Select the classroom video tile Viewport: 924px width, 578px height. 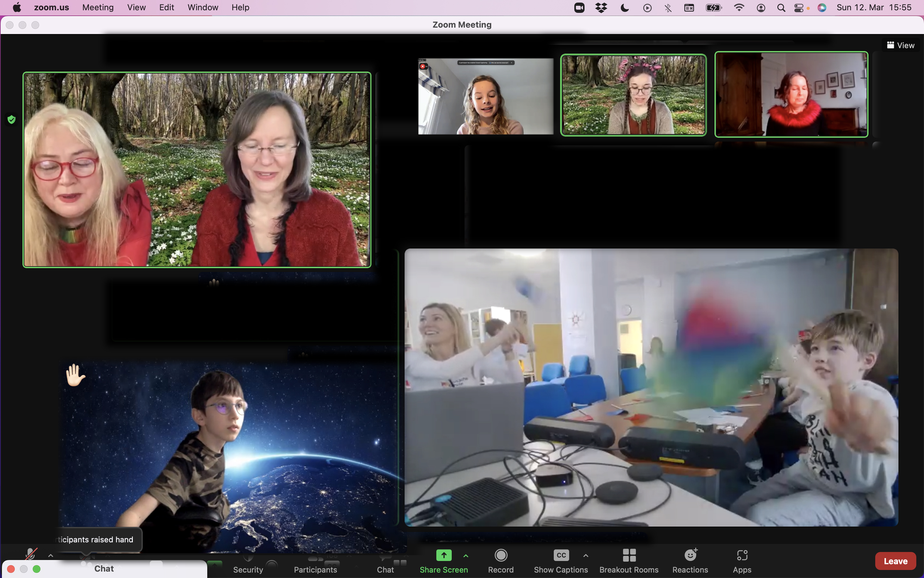point(651,387)
